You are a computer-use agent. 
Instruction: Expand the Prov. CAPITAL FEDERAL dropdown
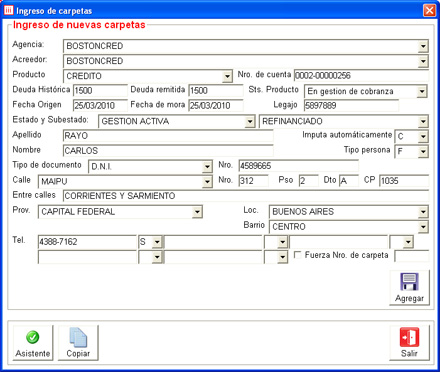[197, 212]
